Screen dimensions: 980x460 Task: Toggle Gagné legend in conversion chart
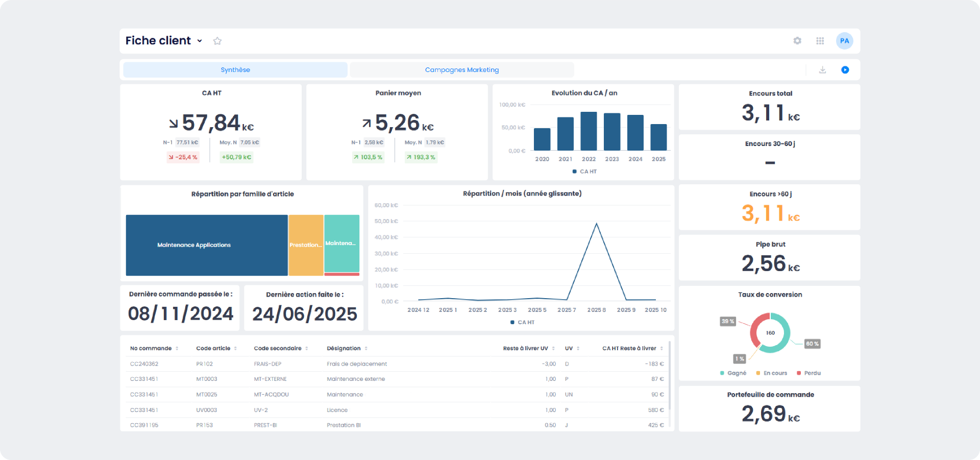[733, 373]
